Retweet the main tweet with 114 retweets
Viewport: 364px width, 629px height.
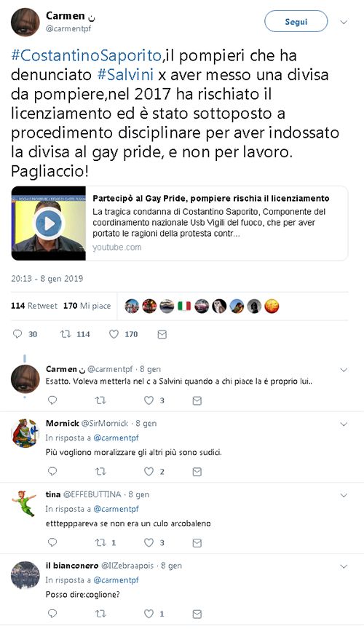coord(66,333)
